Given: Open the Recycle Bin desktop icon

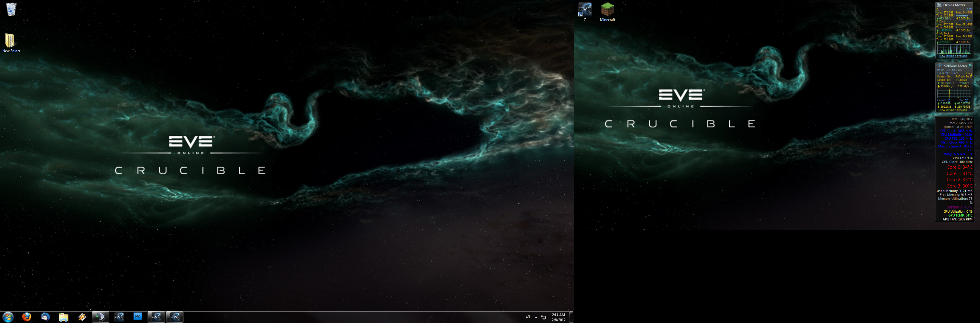Looking at the screenshot, I should (11, 9).
